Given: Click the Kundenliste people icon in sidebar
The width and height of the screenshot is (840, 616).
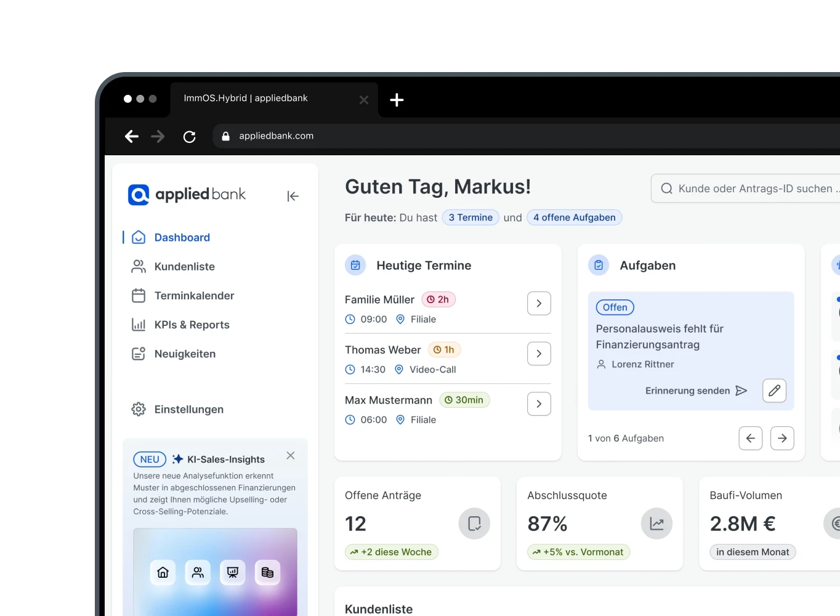Looking at the screenshot, I should (x=139, y=266).
